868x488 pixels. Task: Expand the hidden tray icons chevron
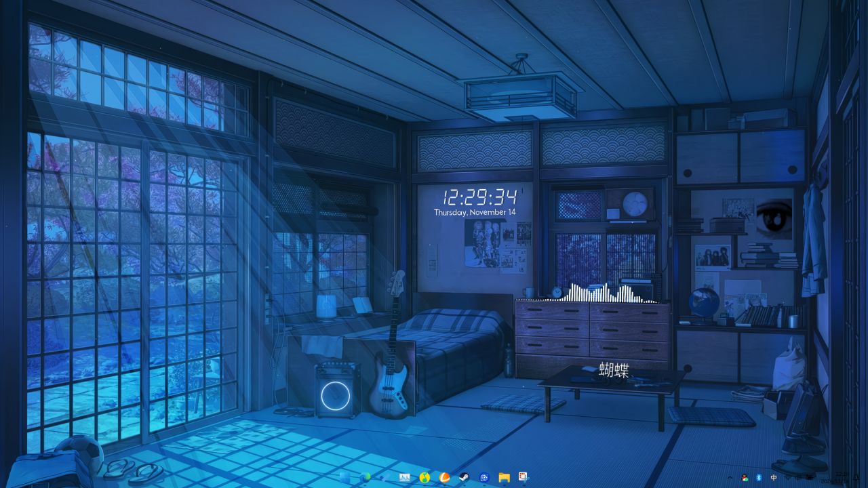pyautogui.click(x=730, y=478)
